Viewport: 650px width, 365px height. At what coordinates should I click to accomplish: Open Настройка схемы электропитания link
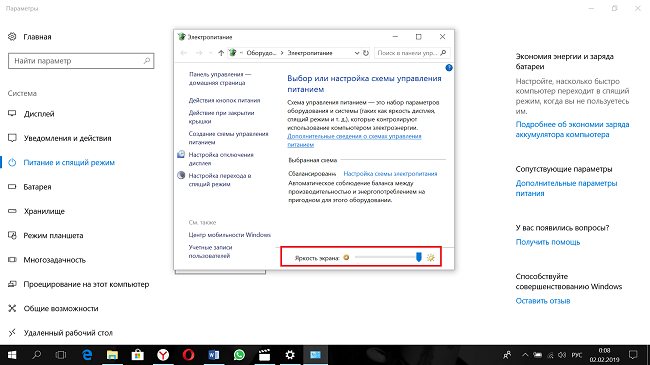pos(390,174)
